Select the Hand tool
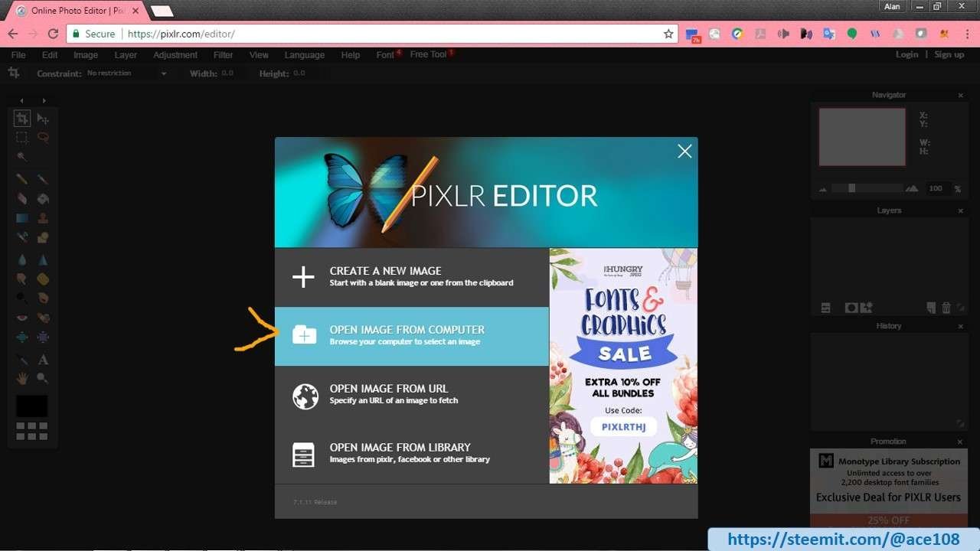 (22, 378)
